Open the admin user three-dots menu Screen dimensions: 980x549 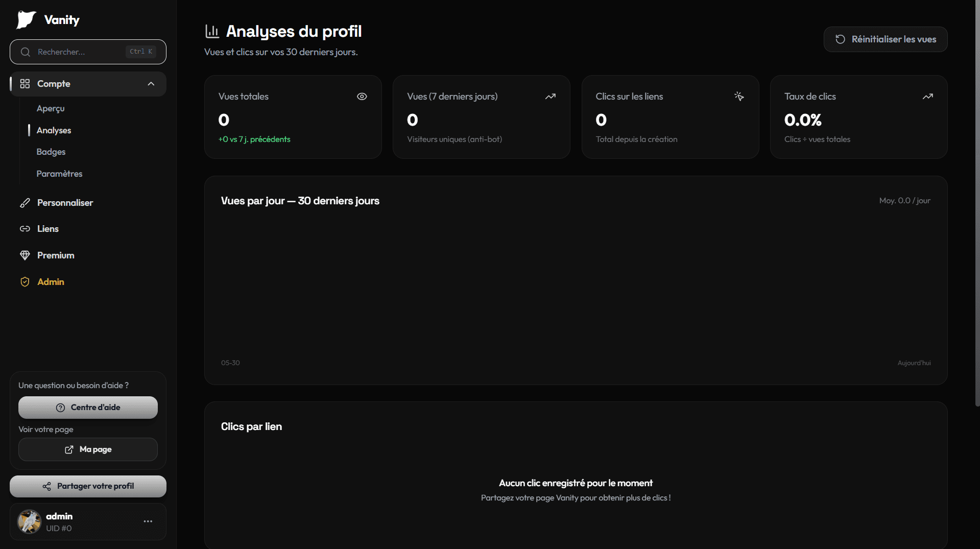click(x=148, y=521)
